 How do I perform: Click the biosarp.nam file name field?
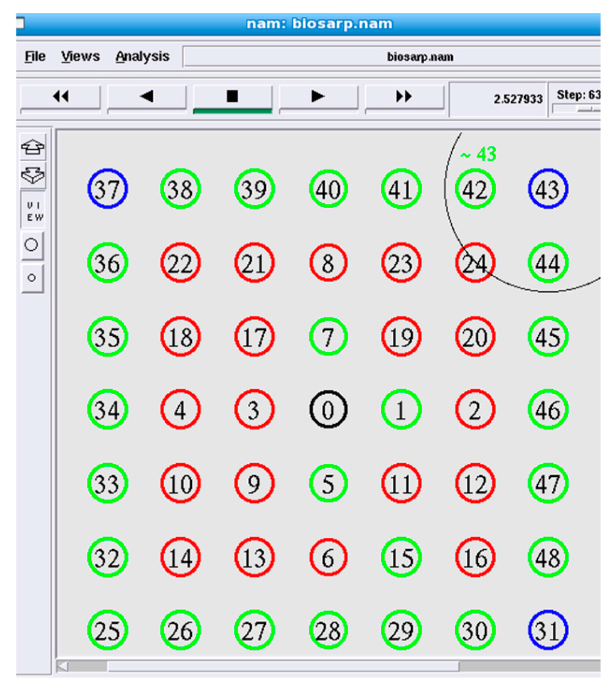click(392, 57)
